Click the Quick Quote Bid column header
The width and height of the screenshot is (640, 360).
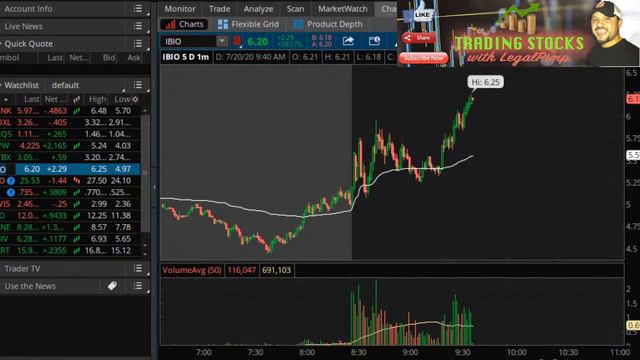pos(109,58)
